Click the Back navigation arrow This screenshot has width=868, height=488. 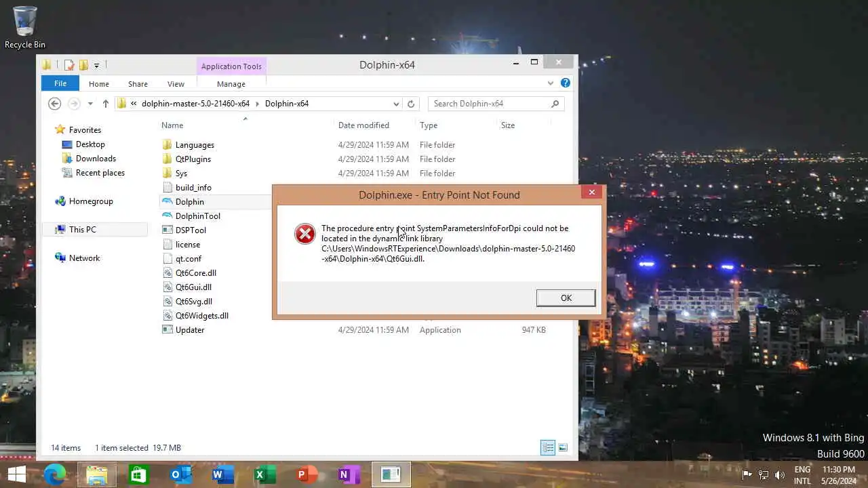coord(55,104)
